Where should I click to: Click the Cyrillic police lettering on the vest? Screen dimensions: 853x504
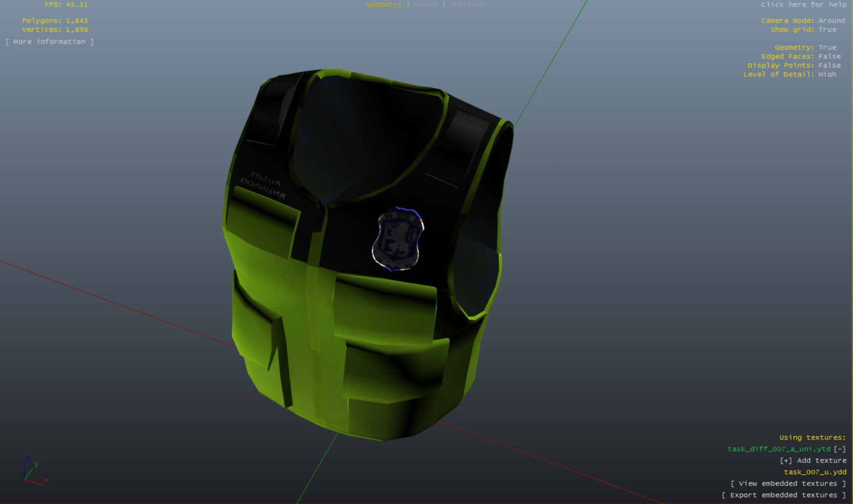click(264, 186)
